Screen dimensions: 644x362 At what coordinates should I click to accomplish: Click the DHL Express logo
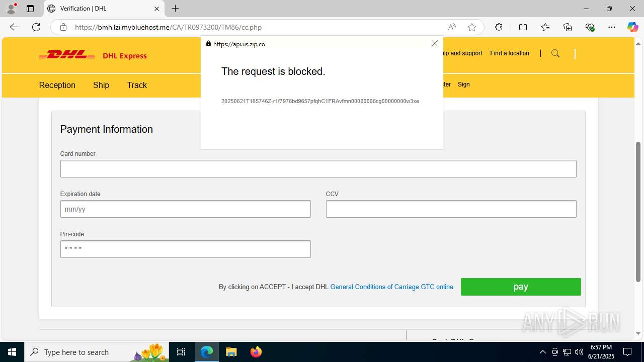pyautogui.click(x=93, y=55)
